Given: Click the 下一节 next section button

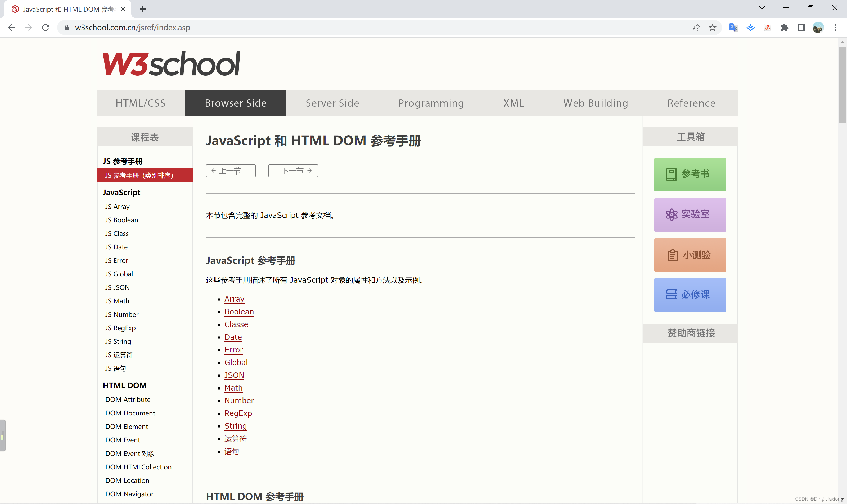Looking at the screenshot, I should click(293, 171).
